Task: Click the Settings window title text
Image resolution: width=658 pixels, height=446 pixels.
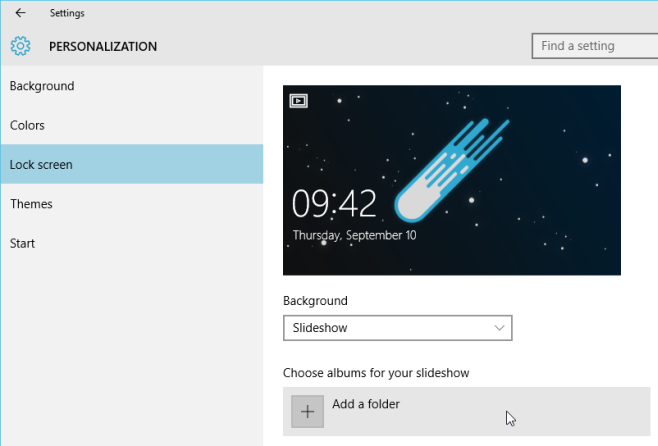Action: point(67,13)
